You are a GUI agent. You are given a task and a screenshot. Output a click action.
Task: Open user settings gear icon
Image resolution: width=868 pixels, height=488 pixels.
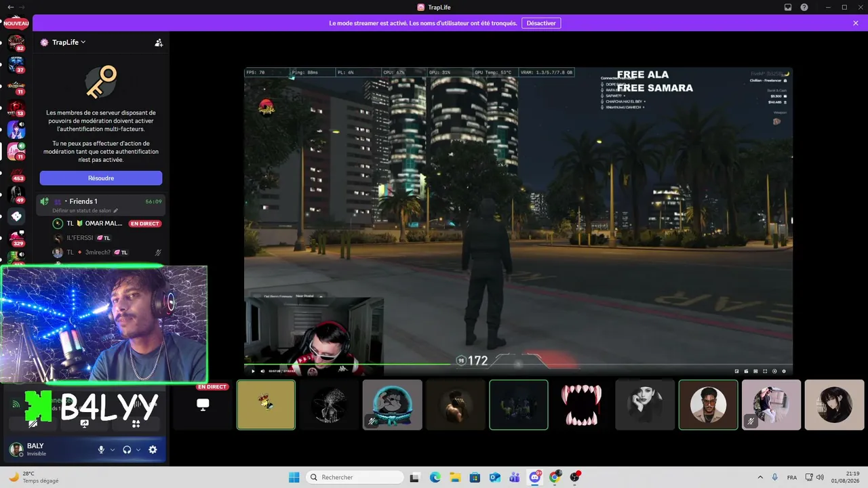[153, 449]
